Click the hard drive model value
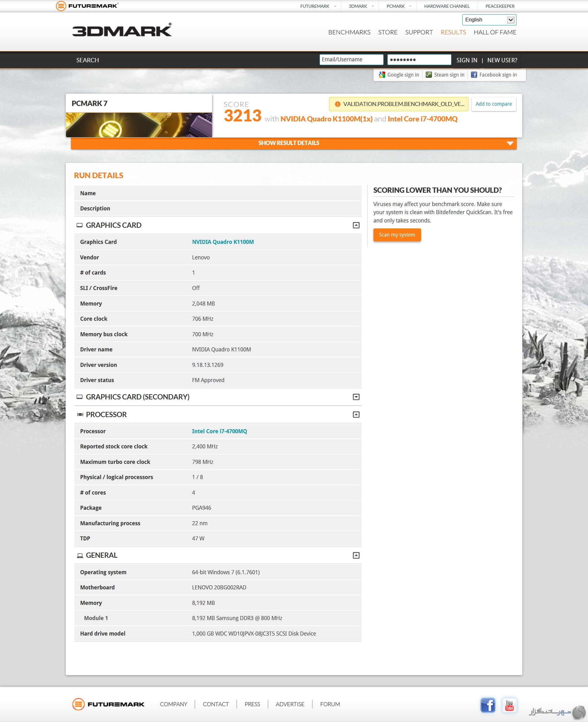 point(254,633)
